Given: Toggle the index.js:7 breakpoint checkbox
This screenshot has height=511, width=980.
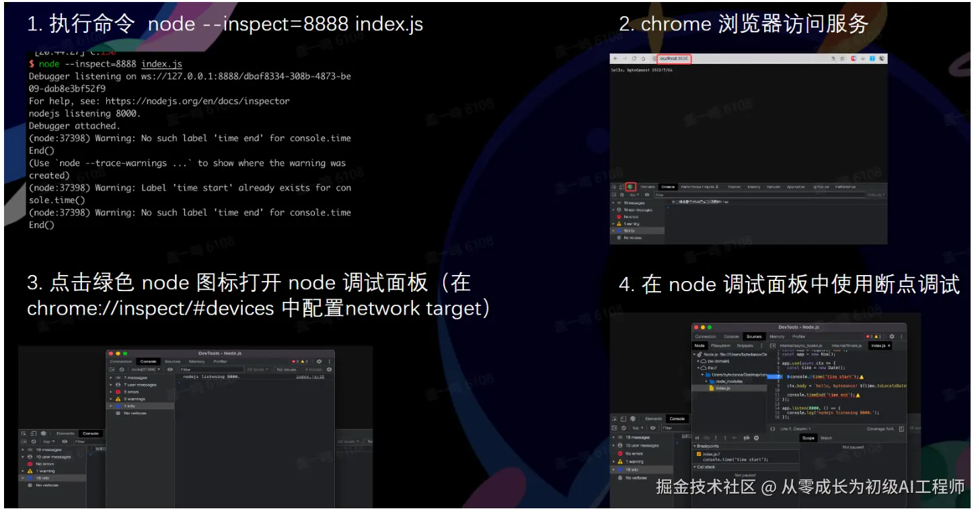Looking at the screenshot, I should pyautogui.click(x=698, y=454).
